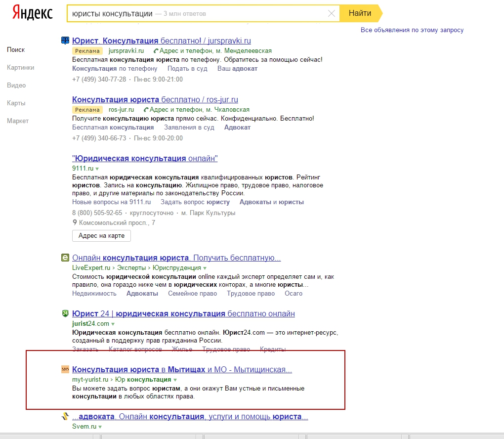The height and width of the screenshot is (439, 504).
Task: Click the Yandex logo
Action: click(x=33, y=13)
